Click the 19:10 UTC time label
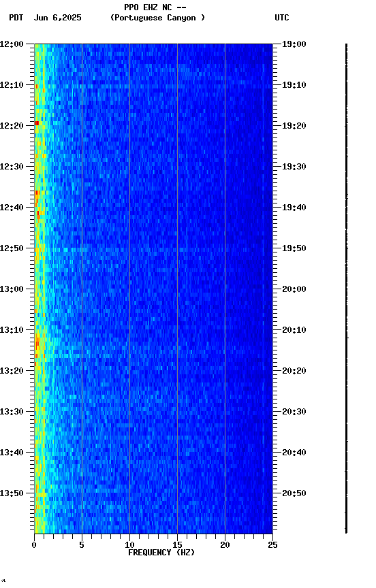This screenshot has width=376, height=588. (294, 85)
